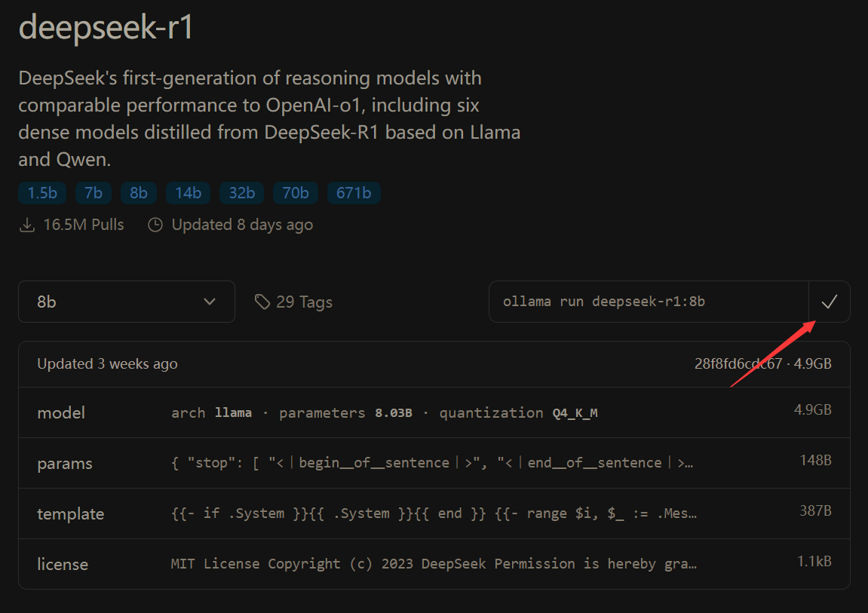Choose the 70b model tag
This screenshot has height=613, width=868.
[x=295, y=193]
